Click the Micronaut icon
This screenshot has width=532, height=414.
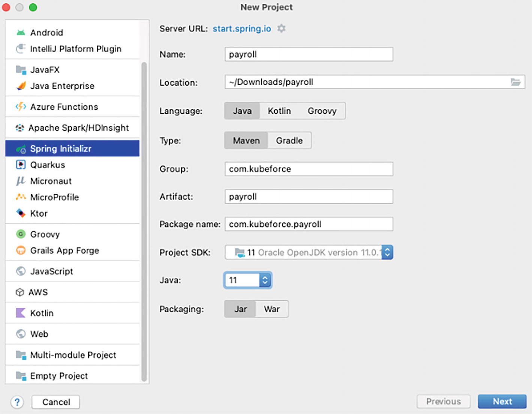pyautogui.click(x=21, y=181)
